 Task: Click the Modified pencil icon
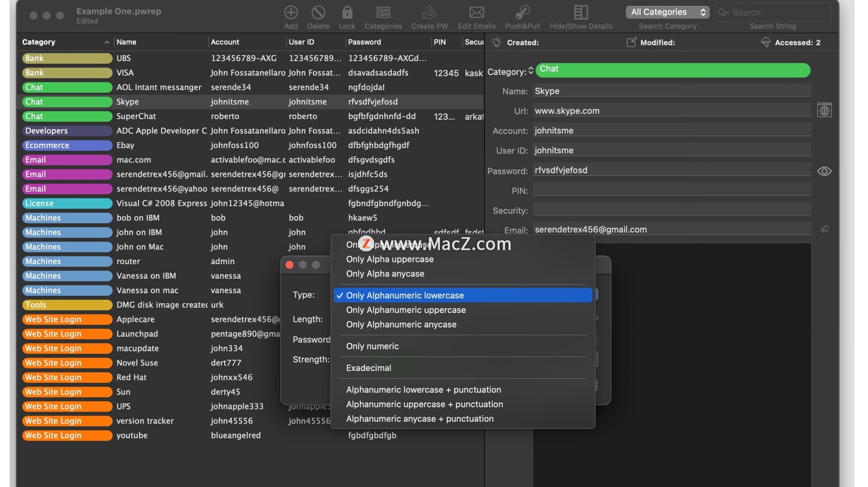tap(631, 42)
